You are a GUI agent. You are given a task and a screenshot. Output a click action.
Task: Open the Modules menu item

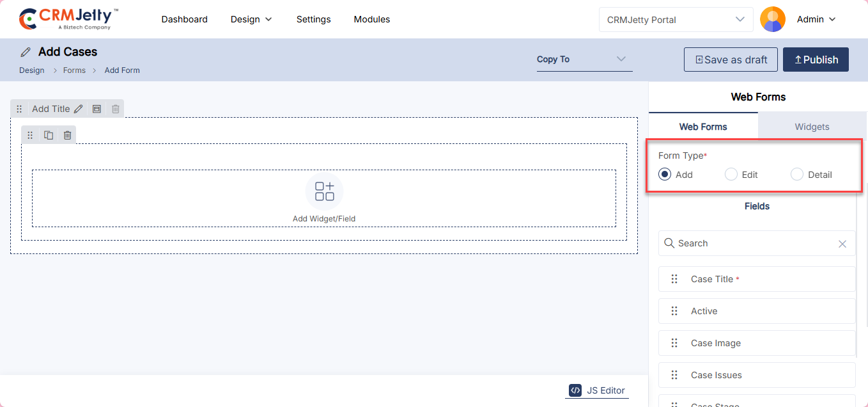click(371, 19)
